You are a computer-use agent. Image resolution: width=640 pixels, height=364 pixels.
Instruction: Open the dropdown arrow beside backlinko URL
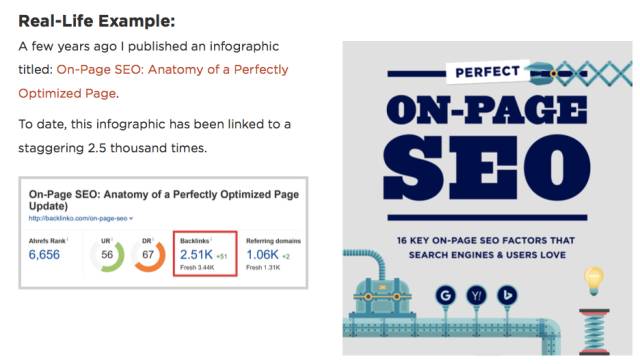click(x=131, y=219)
